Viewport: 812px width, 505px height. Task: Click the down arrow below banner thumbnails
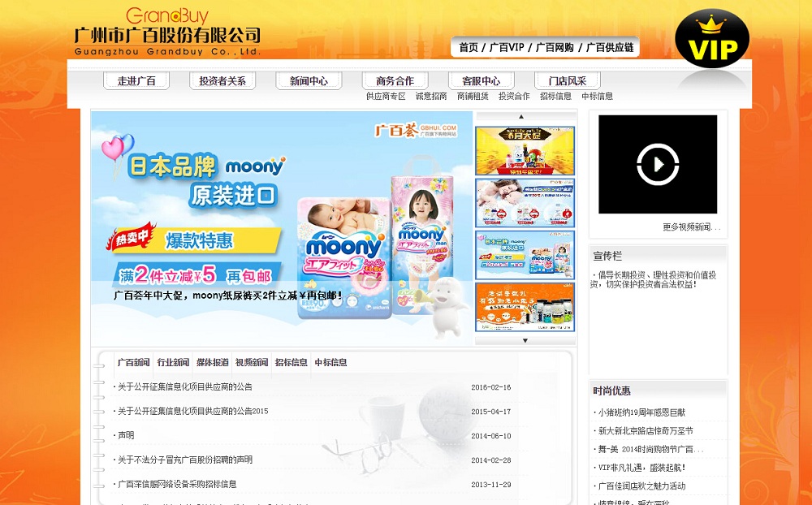coord(525,340)
